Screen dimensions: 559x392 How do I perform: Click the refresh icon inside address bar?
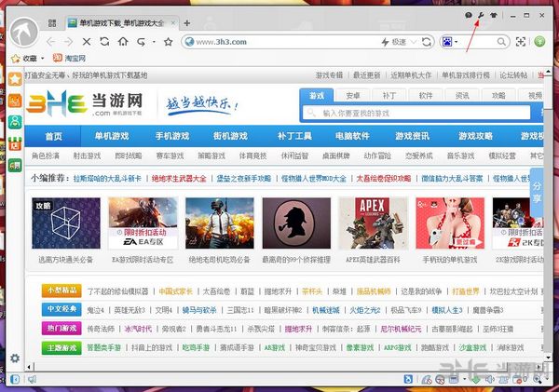pyautogui.click(x=427, y=42)
